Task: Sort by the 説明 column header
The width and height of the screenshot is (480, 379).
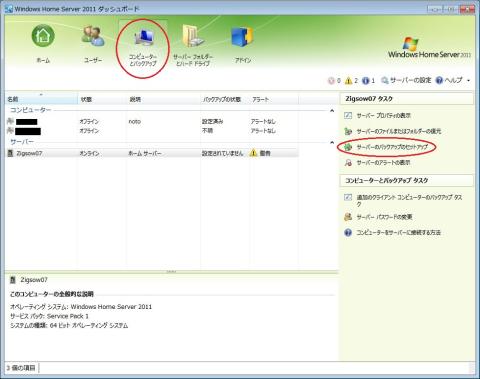Action: point(163,99)
